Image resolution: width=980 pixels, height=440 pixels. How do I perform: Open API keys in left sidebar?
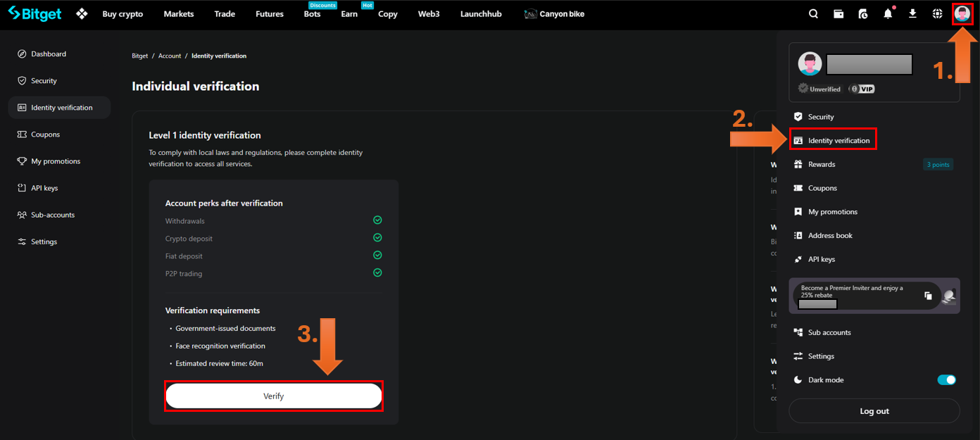(x=44, y=188)
